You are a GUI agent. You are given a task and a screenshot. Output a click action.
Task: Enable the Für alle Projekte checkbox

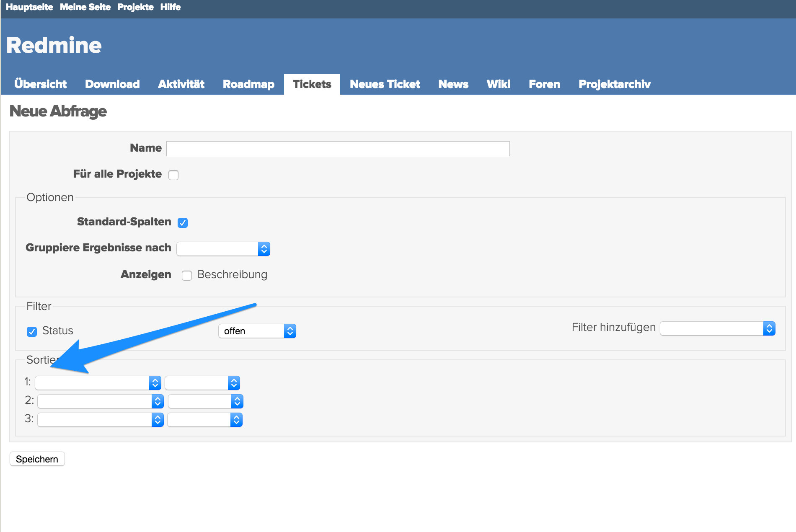[173, 175]
